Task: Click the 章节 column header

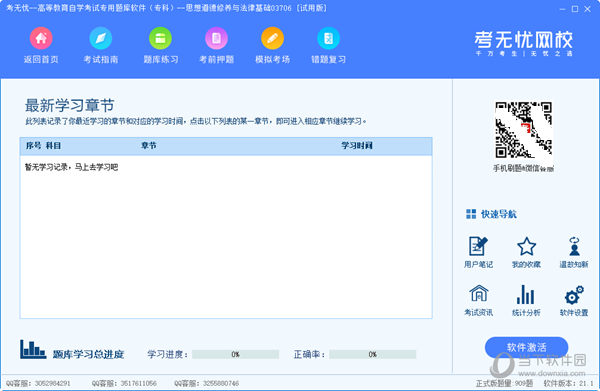Action: (x=148, y=145)
